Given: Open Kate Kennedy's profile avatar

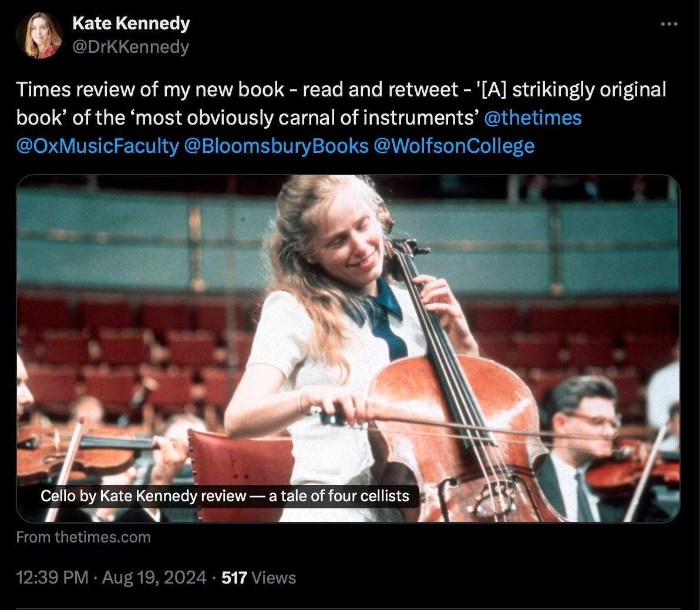Looking at the screenshot, I should click(39, 35).
